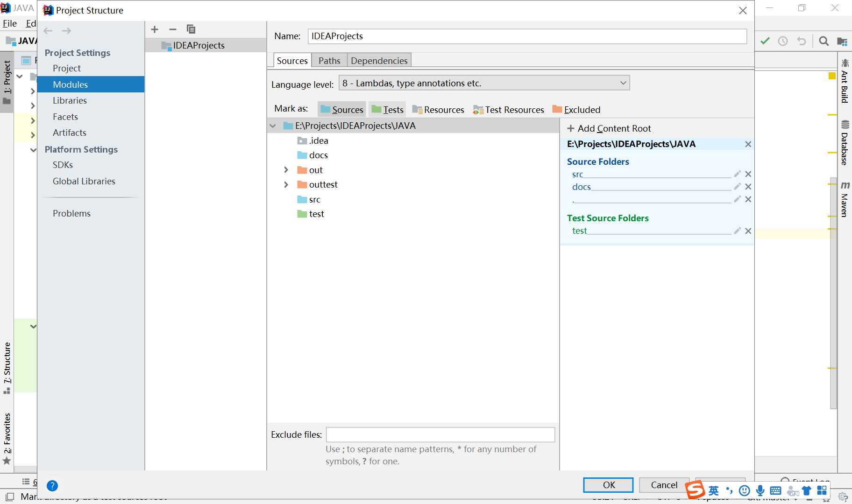Edit properties of test source folder
Screen dimensions: 852x504
click(x=738, y=231)
